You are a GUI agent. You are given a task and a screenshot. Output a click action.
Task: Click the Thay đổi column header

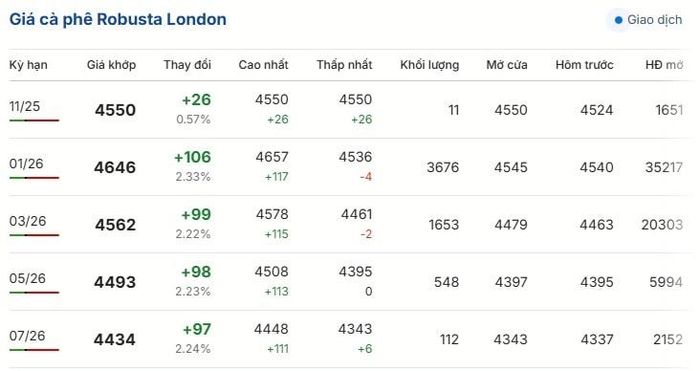point(187,65)
